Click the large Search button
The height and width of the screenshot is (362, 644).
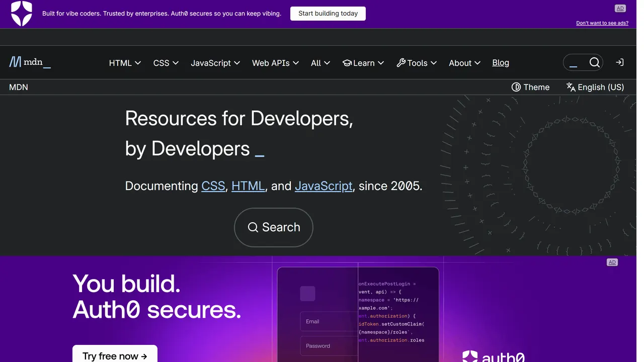[274, 227]
